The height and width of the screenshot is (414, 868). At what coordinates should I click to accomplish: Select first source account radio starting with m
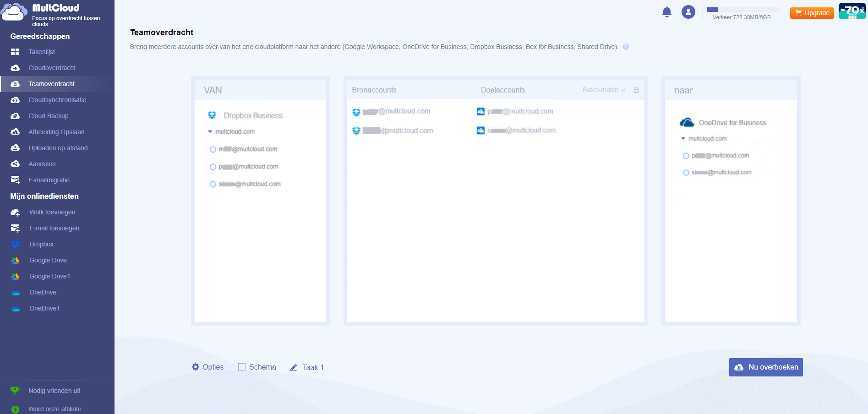[213, 149]
